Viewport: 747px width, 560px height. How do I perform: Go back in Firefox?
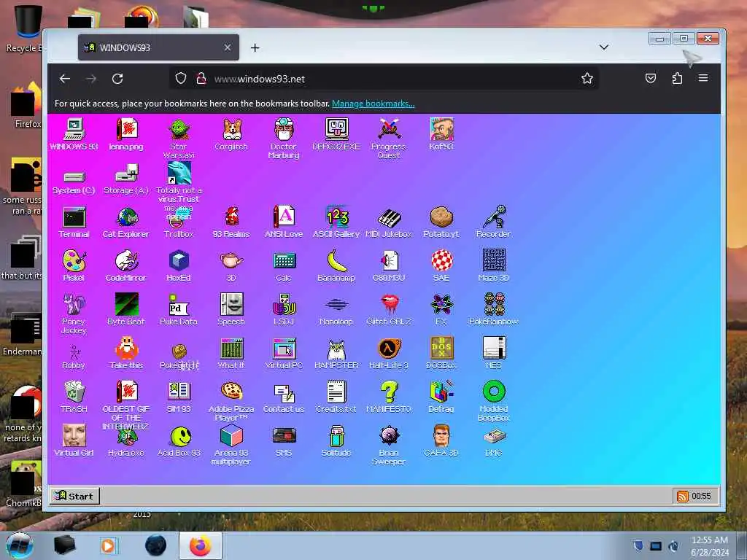coord(65,79)
